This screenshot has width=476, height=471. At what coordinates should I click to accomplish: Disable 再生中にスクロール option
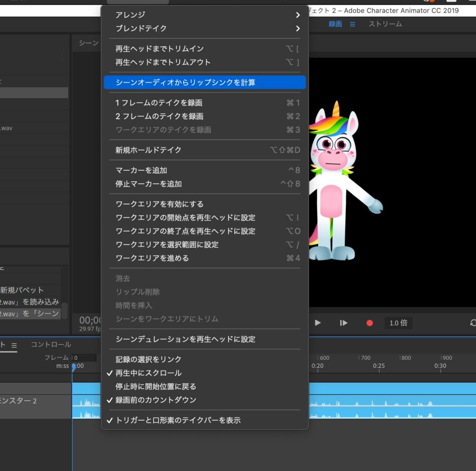point(148,373)
